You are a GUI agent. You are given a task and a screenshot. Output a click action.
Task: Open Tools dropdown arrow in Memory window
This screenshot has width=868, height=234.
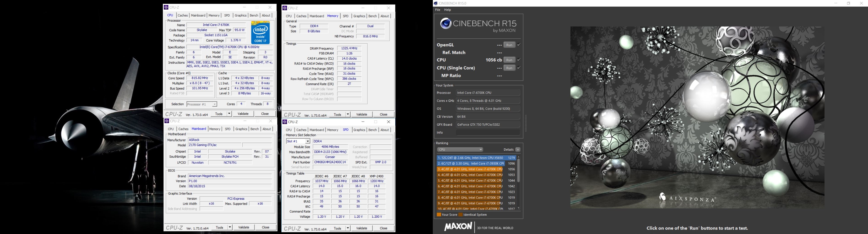point(348,115)
